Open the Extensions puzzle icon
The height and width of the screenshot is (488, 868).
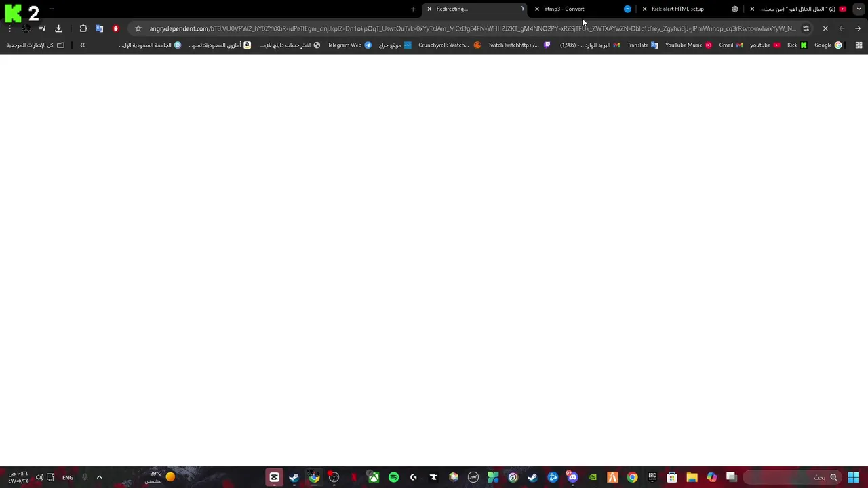[83, 28]
